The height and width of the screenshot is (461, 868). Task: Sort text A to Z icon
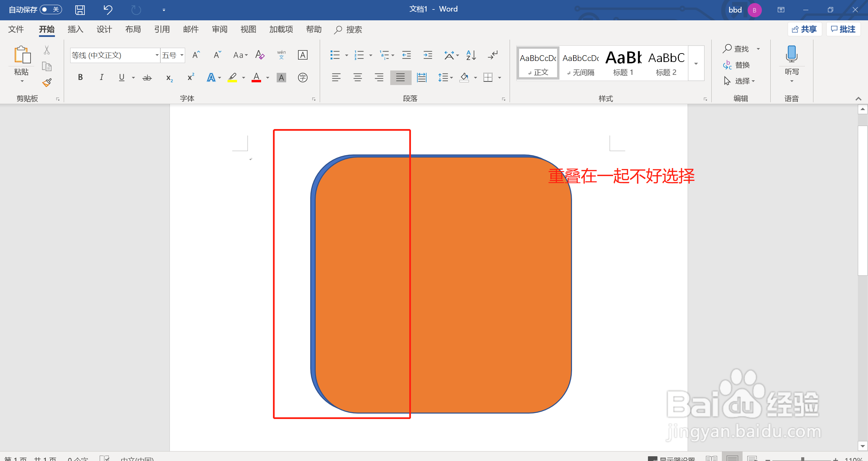click(471, 55)
